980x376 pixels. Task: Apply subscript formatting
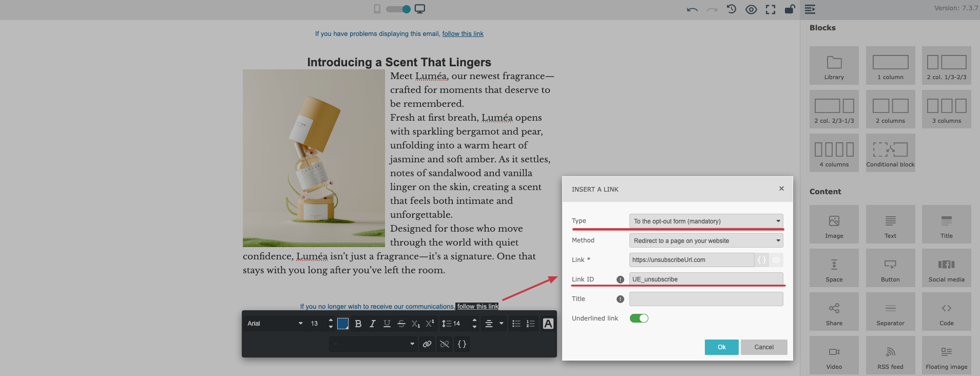(x=416, y=324)
